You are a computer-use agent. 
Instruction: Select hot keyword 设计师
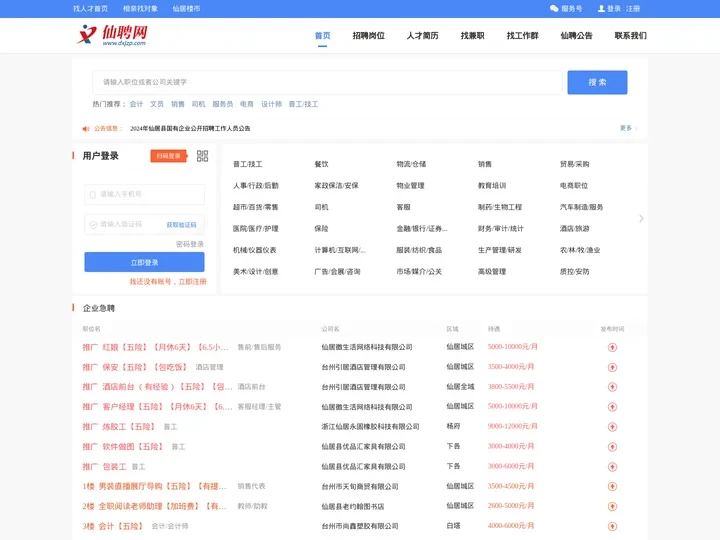tap(271, 104)
